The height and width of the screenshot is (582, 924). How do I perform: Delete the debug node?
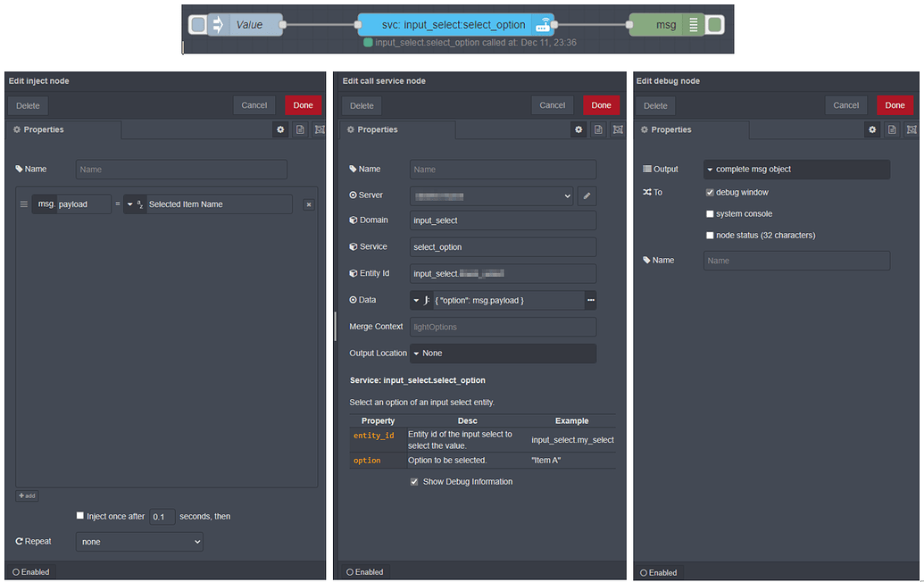click(654, 105)
